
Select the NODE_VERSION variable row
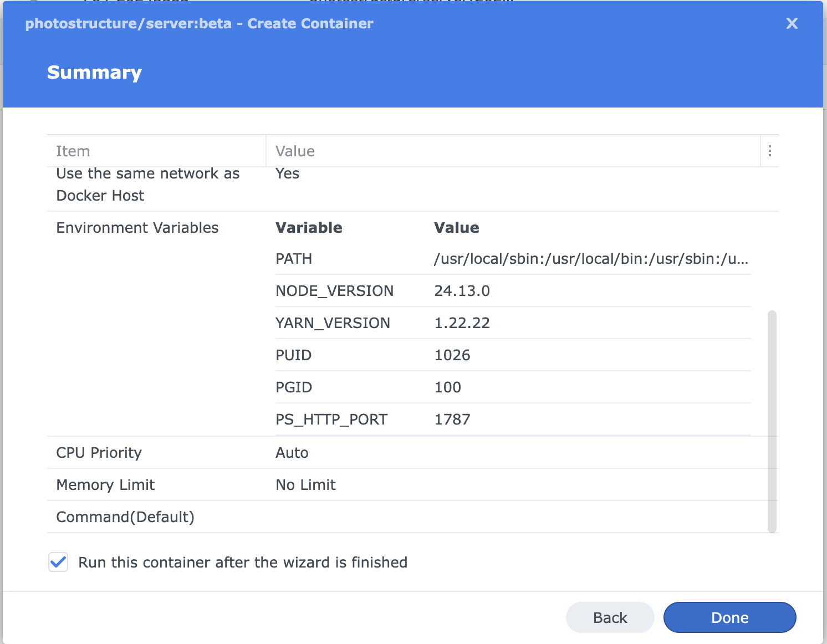[334, 290]
